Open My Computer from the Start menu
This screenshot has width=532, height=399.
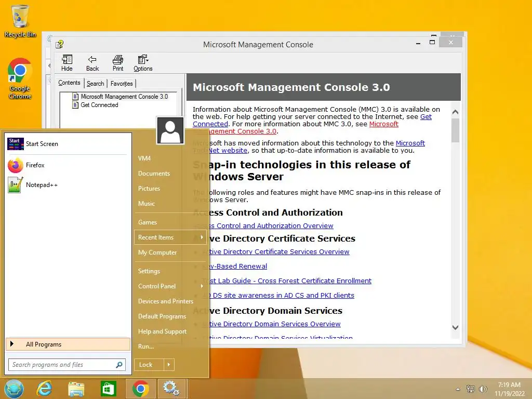(x=157, y=252)
